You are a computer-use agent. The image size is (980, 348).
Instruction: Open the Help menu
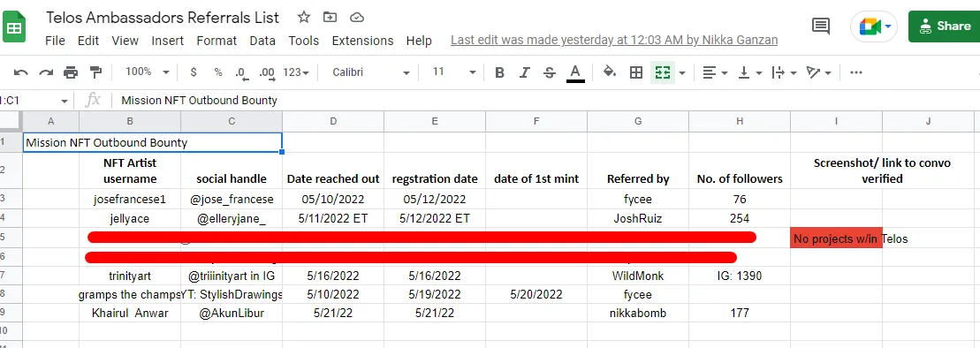[x=419, y=41]
